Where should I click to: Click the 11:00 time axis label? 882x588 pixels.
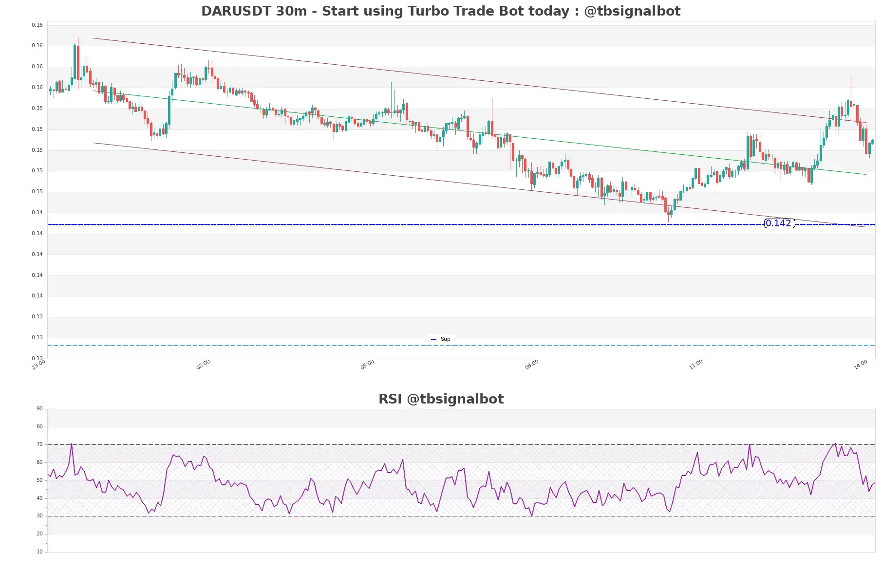[696, 365]
